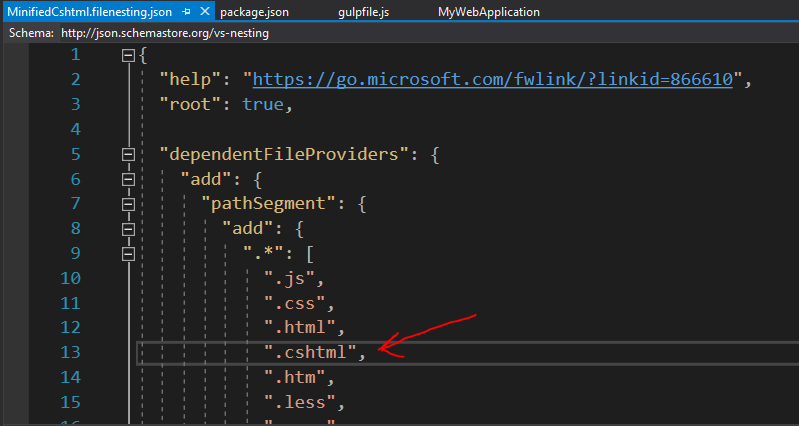The height and width of the screenshot is (426, 799).
Task: Click line number 4 in the gutter
Action: (x=75, y=129)
